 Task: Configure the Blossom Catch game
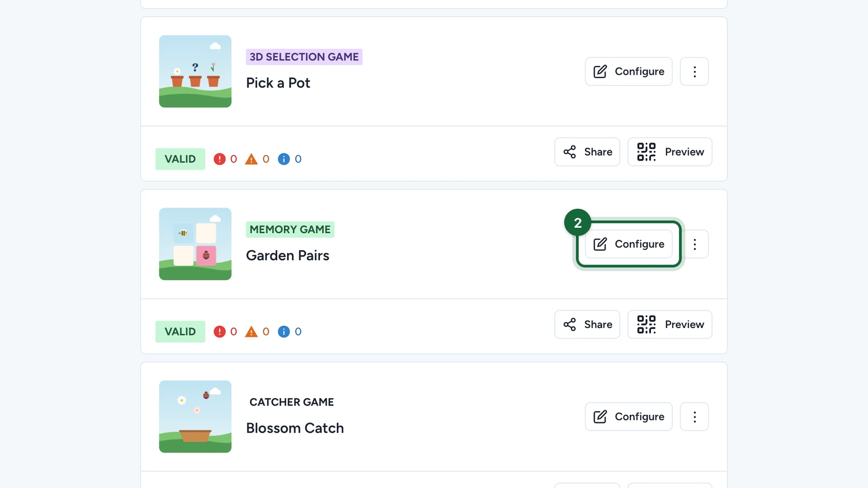click(x=629, y=416)
